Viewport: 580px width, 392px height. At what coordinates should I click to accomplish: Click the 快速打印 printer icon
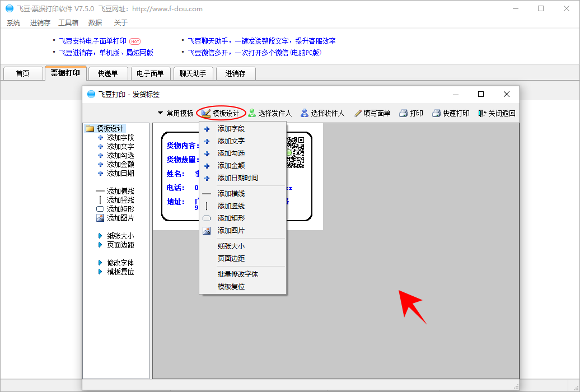point(437,113)
